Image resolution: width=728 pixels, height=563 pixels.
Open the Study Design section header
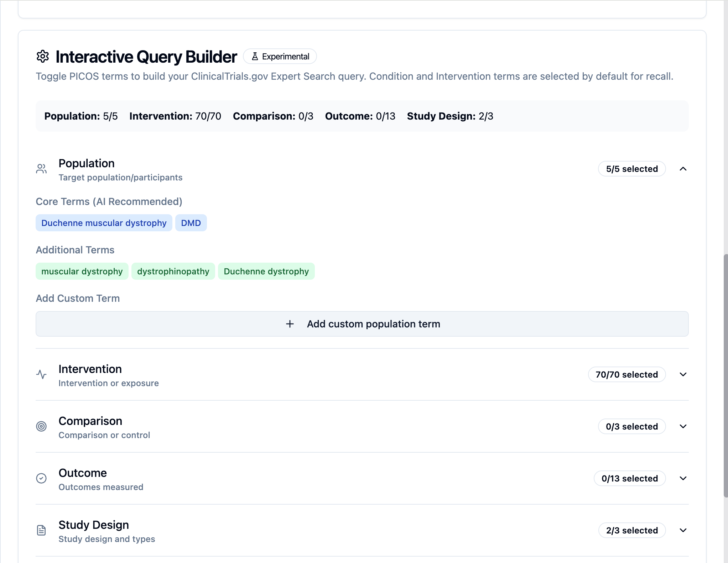(x=94, y=525)
